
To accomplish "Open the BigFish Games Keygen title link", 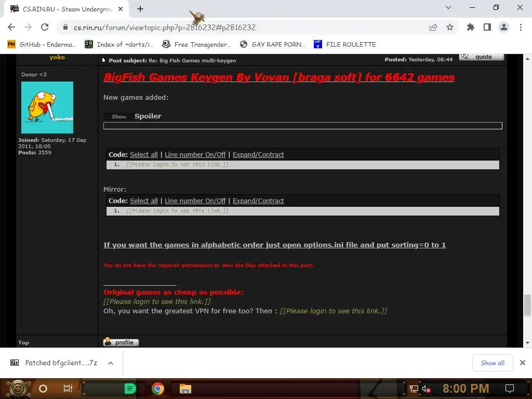I will tap(279, 77).
